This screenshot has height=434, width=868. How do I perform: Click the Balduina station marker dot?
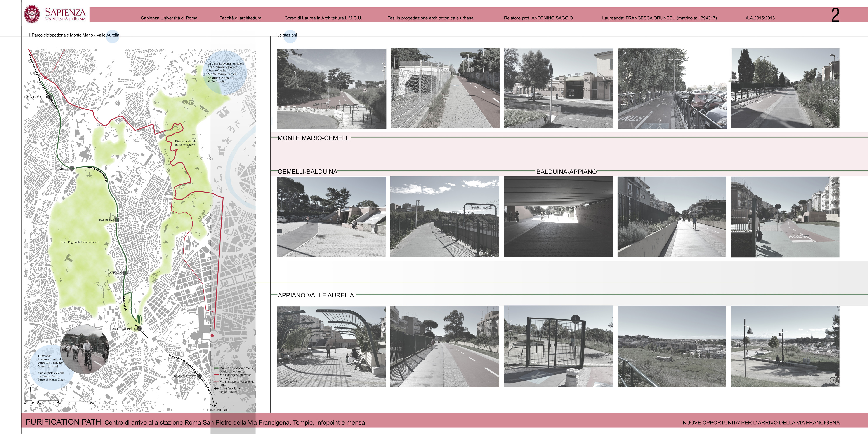point(117,220)
